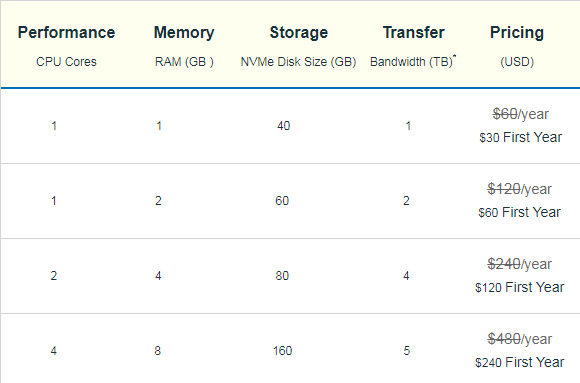Click the Transfer column header
This screenshot has width=580, height=383.
[414, 33]
